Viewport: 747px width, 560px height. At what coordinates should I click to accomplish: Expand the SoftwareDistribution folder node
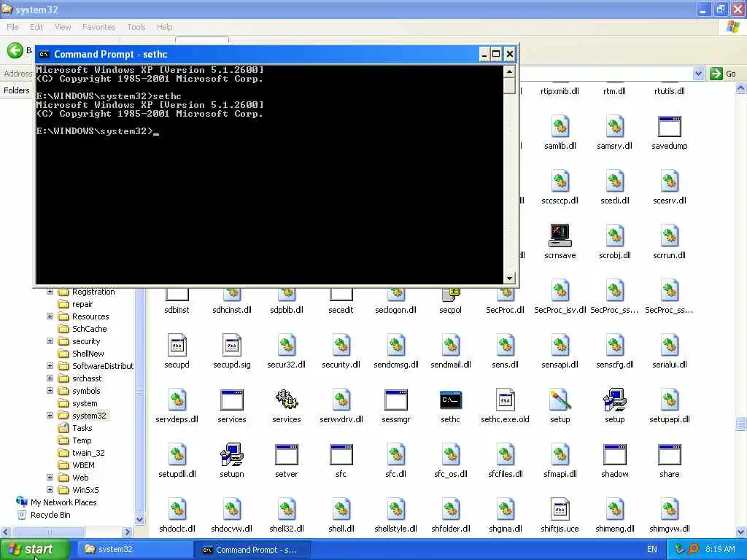tap(50, 366)
